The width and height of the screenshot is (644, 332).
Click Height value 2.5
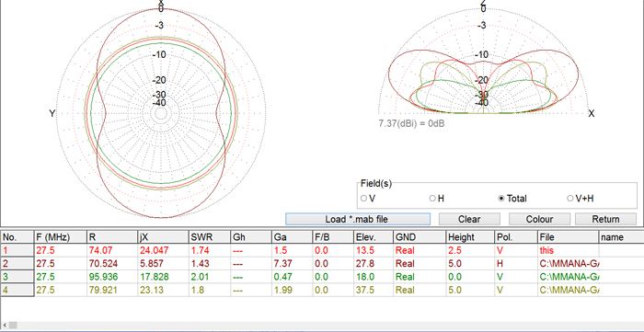(x=454, y=250)
